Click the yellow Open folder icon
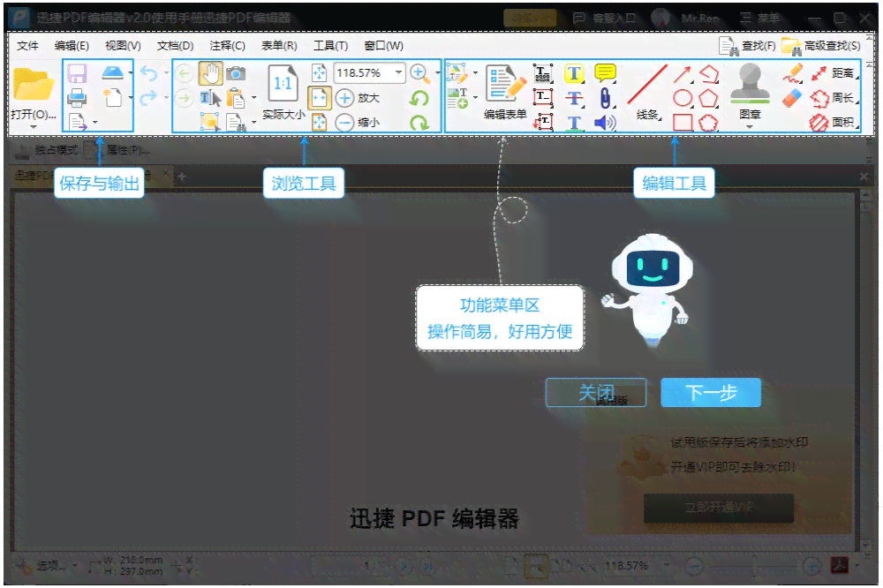883x588 pixels. coord(33,85)
